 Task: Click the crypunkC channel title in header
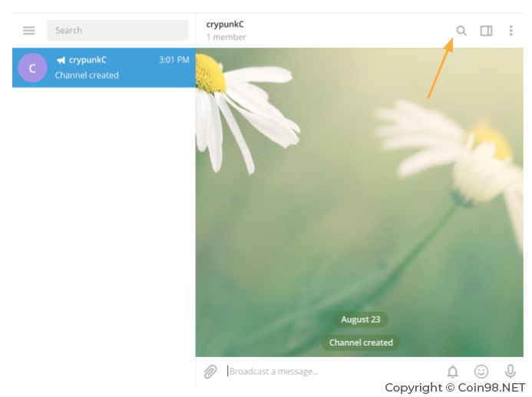click(x=225, y=25)
